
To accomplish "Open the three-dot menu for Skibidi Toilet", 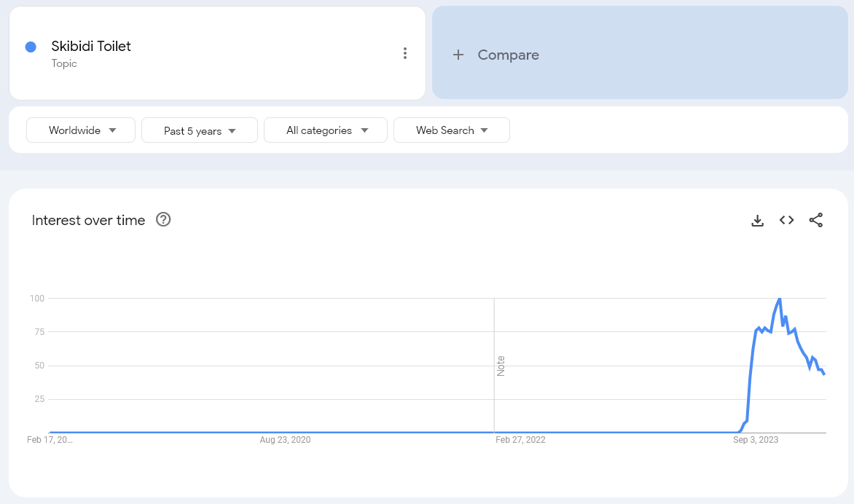I will pos(404,53).
